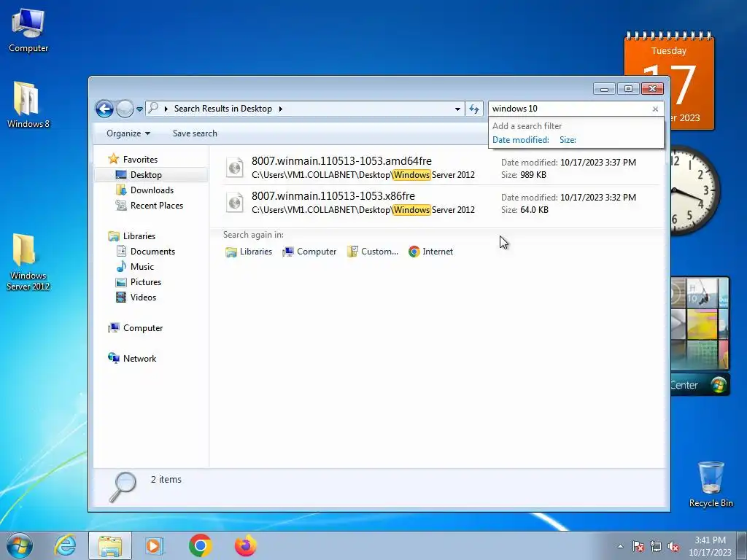Open Recent Places in navigation pane
Viewport: 747px width, 560px height.
click(x=156, y=205)
